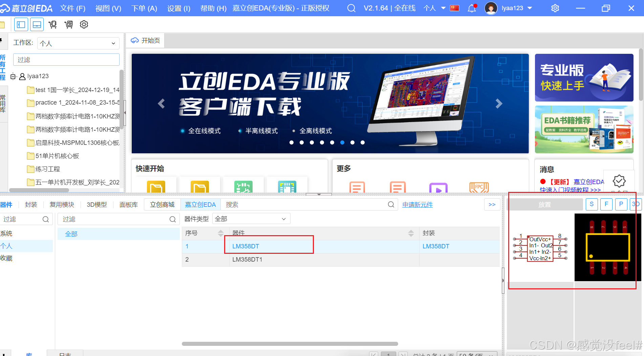Select the LM358DT1 component row
This screenshot has height=356, width=644.
pyautogui.click(x=341, y=260)
